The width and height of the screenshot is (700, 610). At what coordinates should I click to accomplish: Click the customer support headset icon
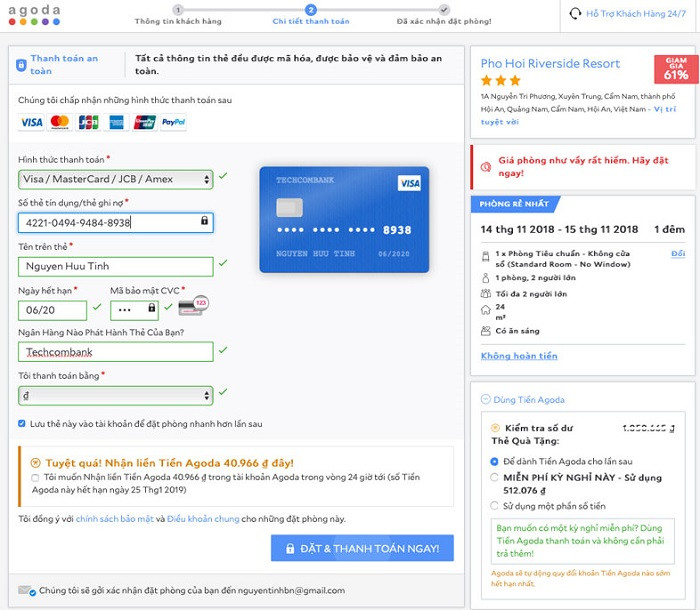coord(575,14)
